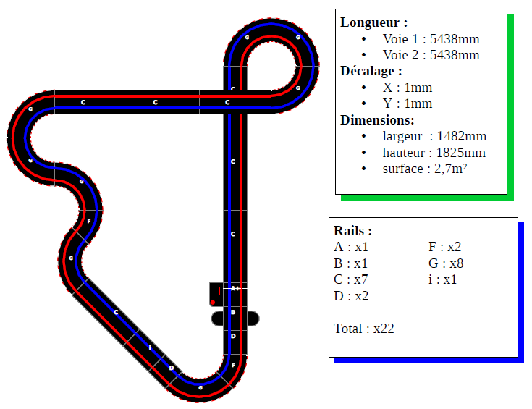Select the G : x8 rail count
The image size is (532, 409).
click(x=446, y=263)
